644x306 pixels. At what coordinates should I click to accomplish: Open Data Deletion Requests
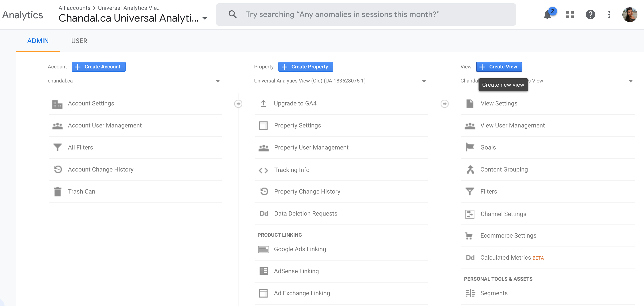306,213
